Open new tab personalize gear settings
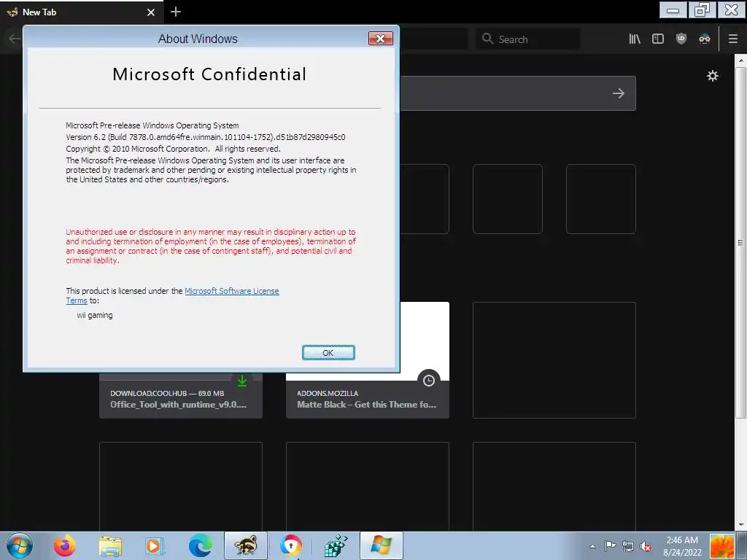This screenshot has height=560, width=747. click(x=712, y=76)
